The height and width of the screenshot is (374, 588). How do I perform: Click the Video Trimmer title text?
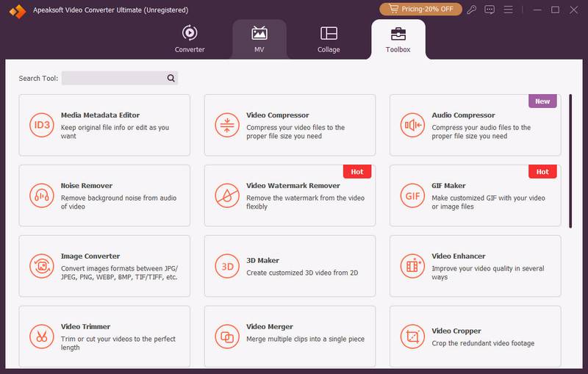[x=85, y=326]
